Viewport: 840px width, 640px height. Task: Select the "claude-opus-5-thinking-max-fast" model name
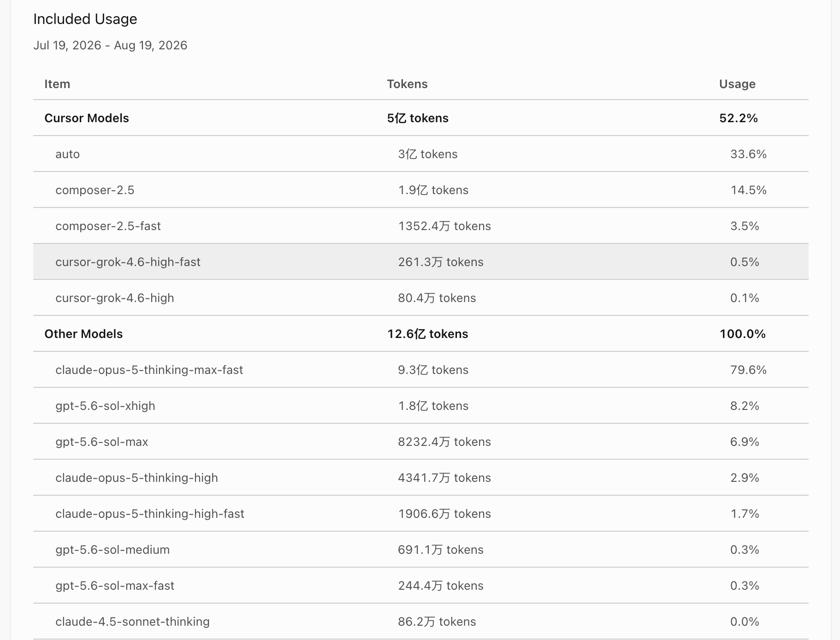149,370
